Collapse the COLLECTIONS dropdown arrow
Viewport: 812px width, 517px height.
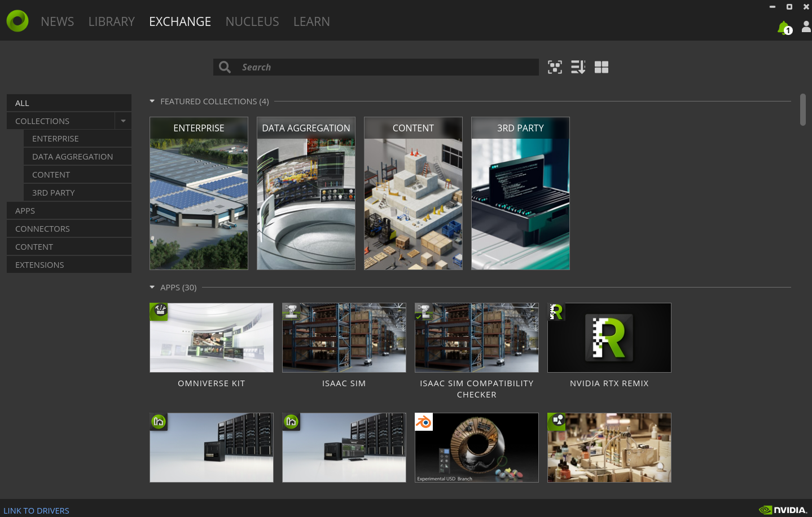point(123,121)
